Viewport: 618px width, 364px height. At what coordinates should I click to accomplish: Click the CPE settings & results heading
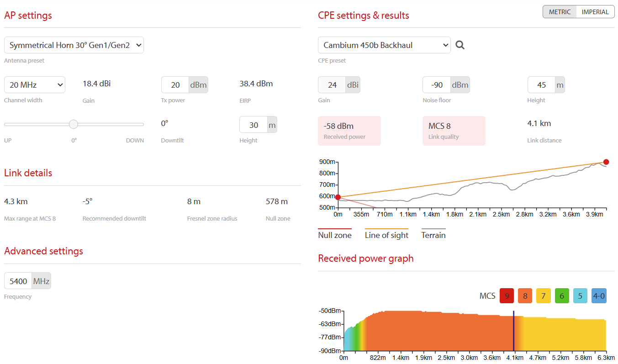click(x=364, y=16)
